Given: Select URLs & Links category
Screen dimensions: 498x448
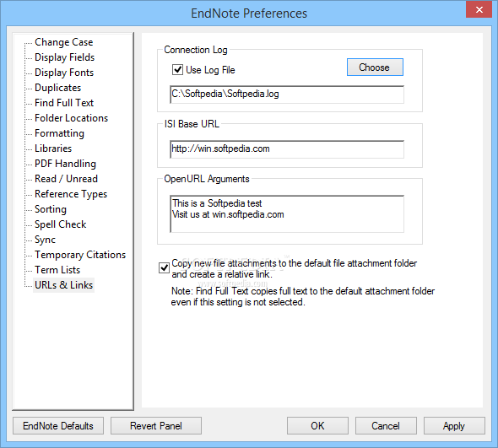Looking at the screenshot, I should 64,285.
